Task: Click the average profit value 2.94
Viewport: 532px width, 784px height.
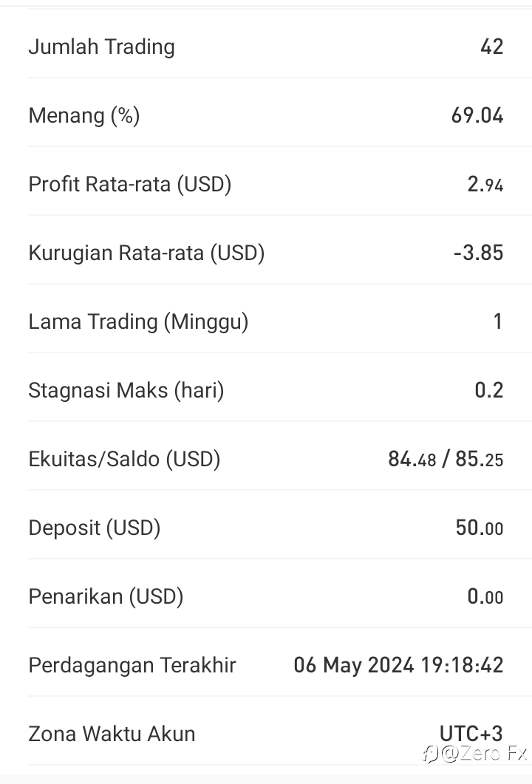Action: 485,185
